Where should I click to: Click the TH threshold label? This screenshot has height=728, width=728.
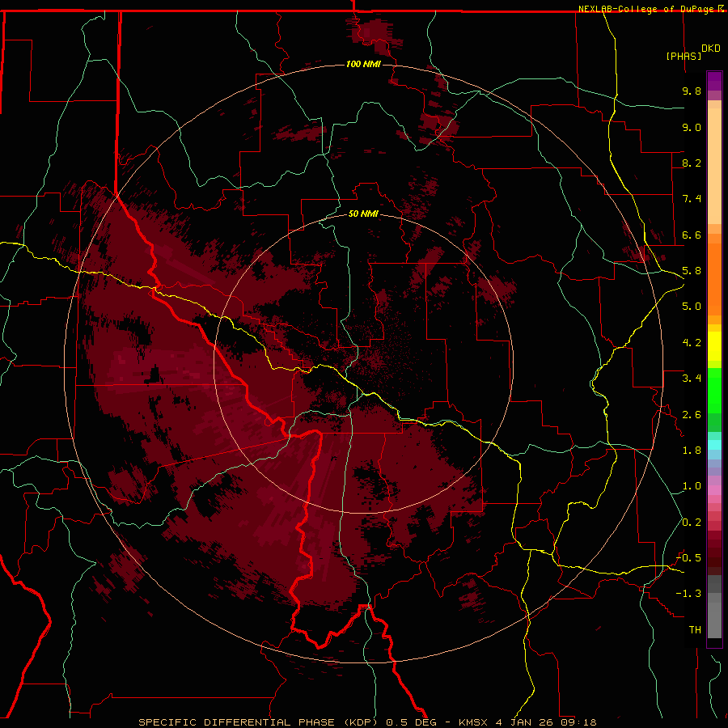(695, 630)
